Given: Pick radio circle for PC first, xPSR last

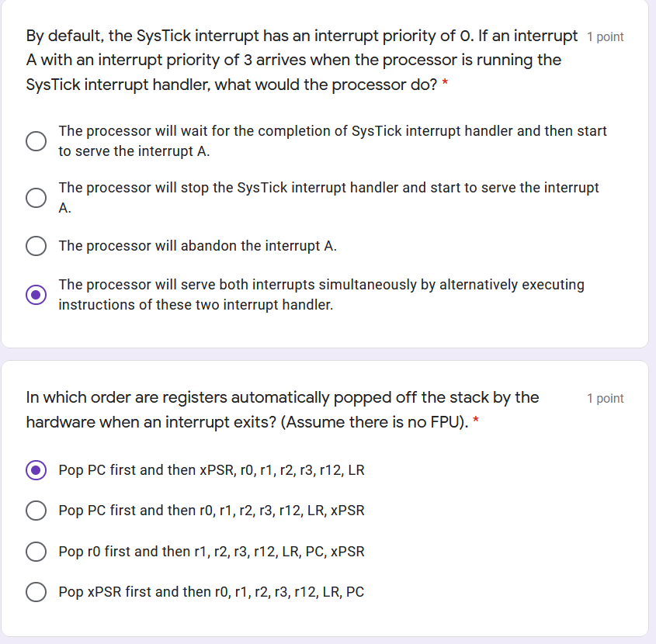Looking at the screenshot, I should [x=36, y=511].
